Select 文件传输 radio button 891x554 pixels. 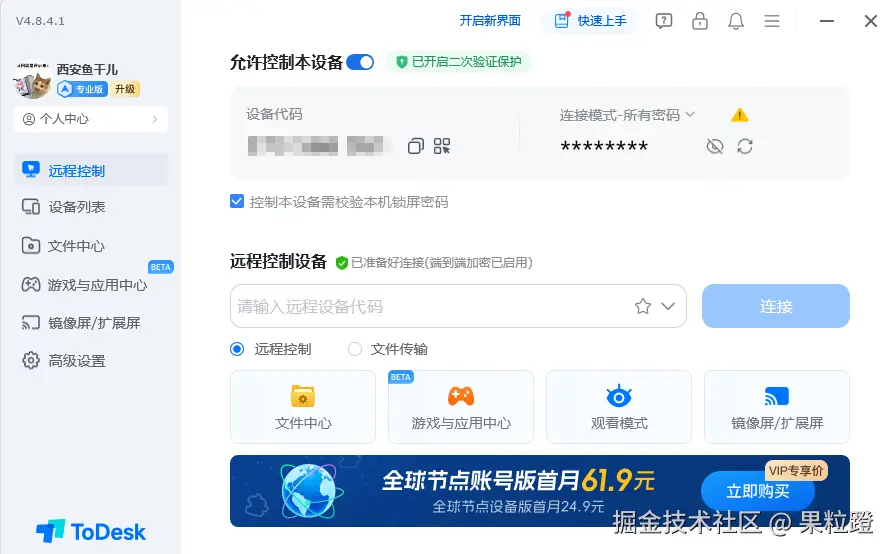coord(355,349)
